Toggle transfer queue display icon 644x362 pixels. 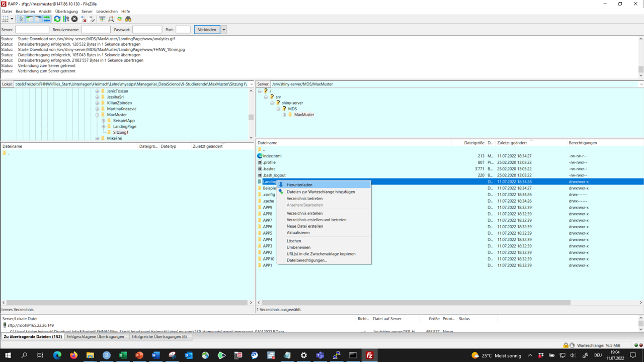[47, 19]
